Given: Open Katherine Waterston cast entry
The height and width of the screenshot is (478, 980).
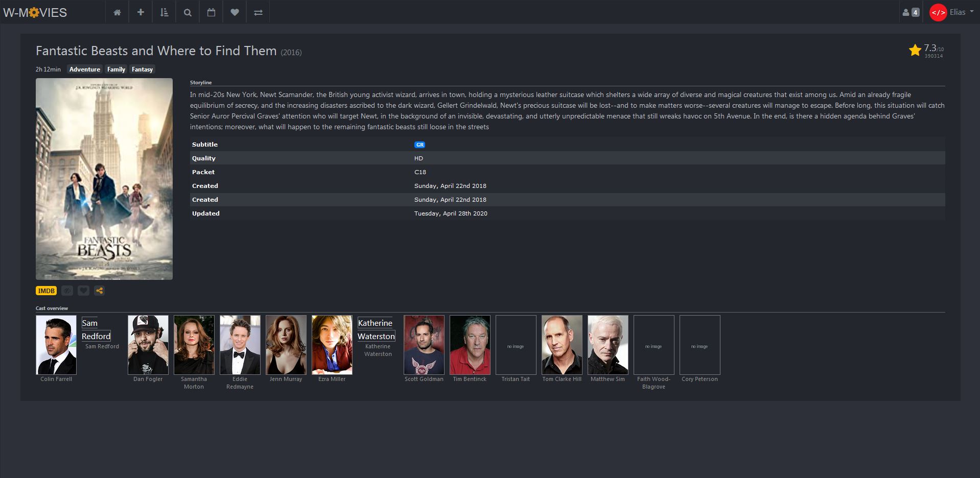Looking at the screenshot, I should [x=376, y=329].
